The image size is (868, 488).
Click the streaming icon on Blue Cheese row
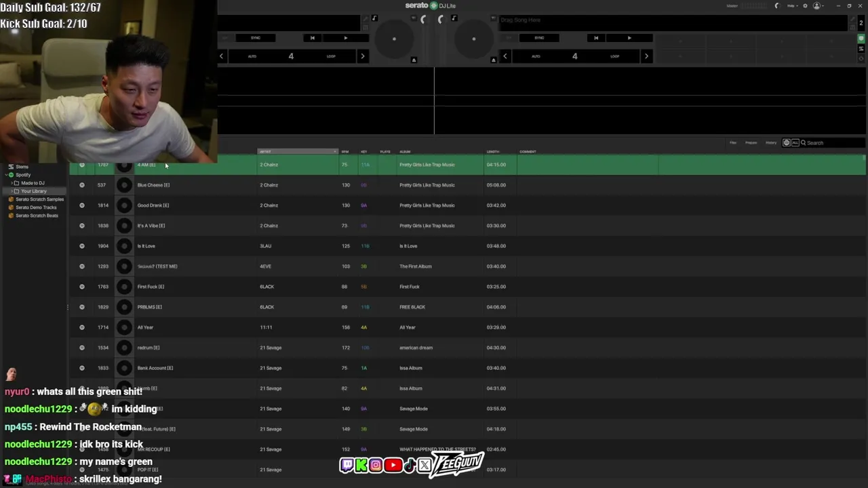tap(82, 185)
